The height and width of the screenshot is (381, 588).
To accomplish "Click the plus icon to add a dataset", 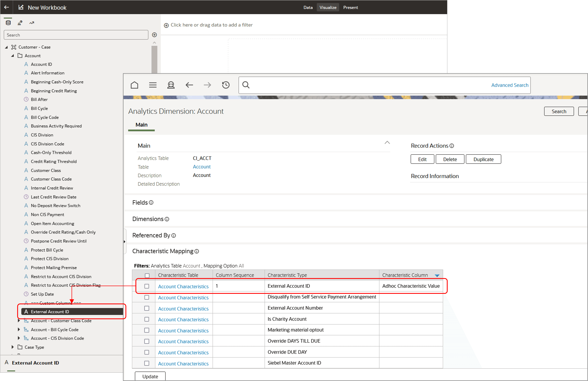I will 154,35.
